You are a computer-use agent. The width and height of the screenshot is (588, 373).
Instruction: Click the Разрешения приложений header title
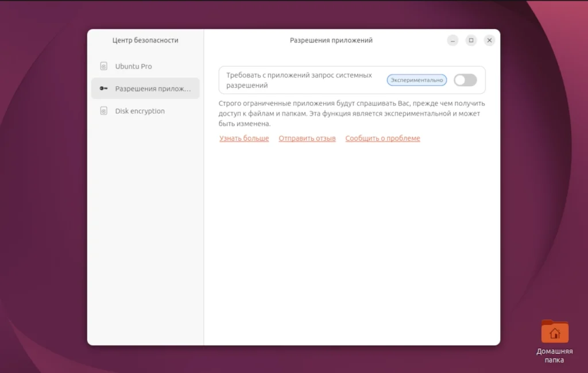tap(331, 40)
